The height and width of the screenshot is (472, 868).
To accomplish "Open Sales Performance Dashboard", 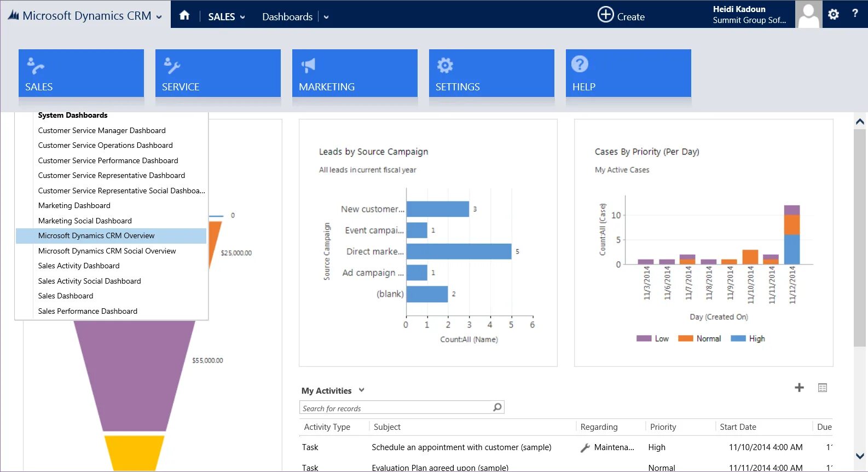I will pyautogui.click(x=88, y=311).
